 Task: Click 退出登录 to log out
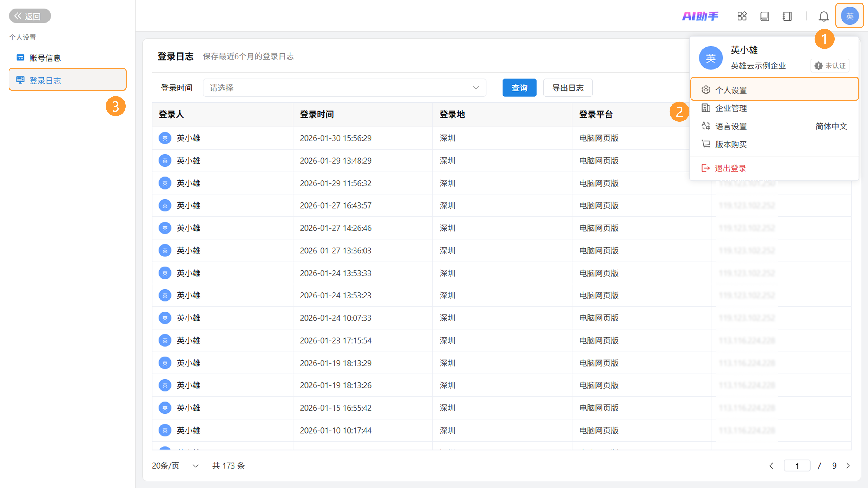coord(730,168)
